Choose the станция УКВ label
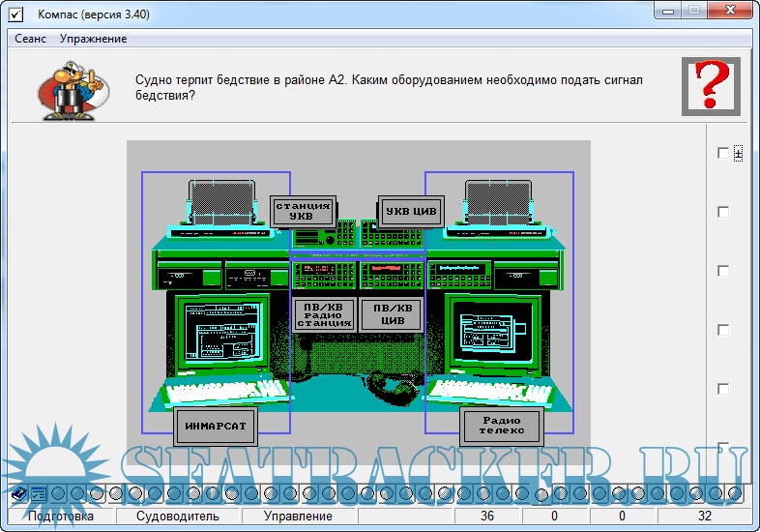Screen dimensions: 760x532 (x=303, y=212)
